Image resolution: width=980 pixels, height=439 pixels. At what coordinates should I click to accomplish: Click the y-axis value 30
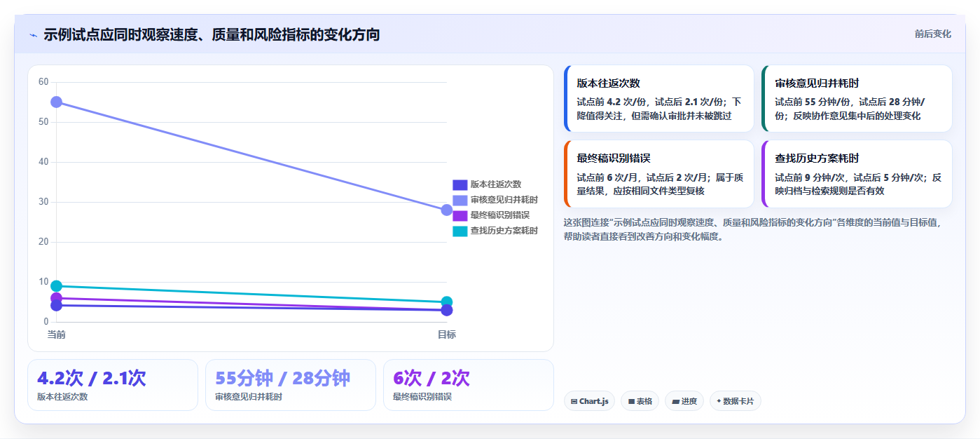coord(43,202)
